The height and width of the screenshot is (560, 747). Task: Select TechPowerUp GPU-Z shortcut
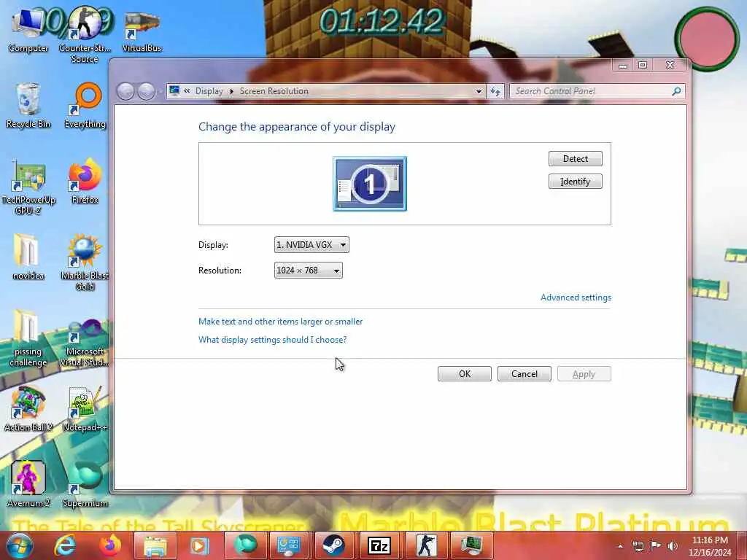(x=28, y=187)
